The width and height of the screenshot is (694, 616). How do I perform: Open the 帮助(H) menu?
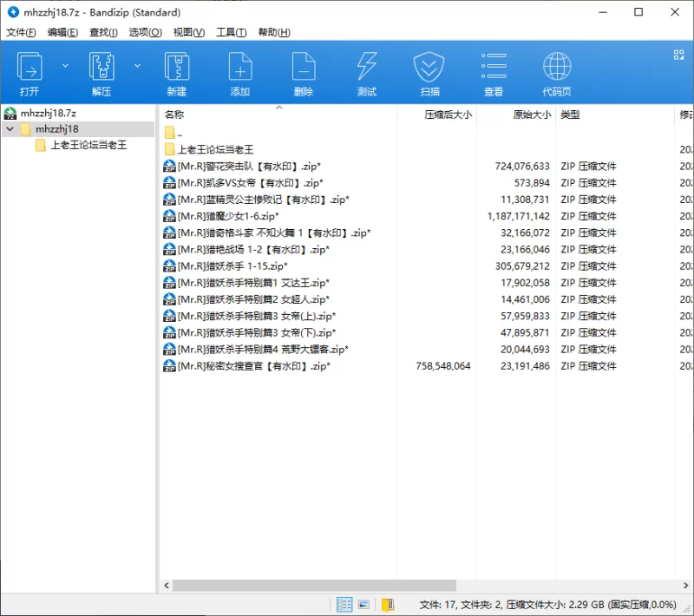pyautogui.click(x=274, y=32)
